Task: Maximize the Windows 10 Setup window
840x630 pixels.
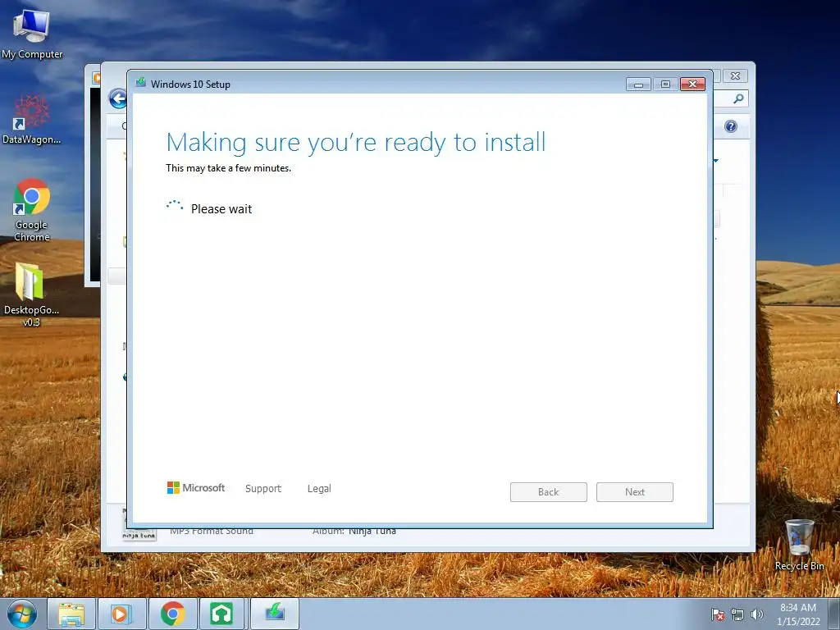Action: [665, 84]
